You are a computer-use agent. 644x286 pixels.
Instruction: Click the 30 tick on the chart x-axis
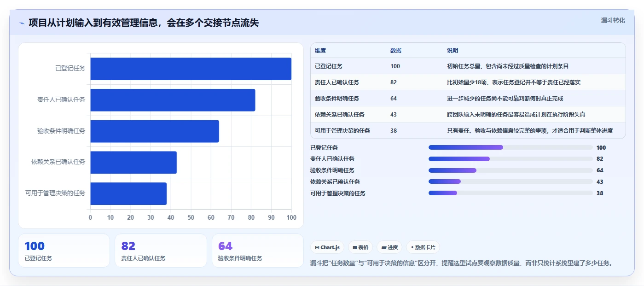pos(151,217)
